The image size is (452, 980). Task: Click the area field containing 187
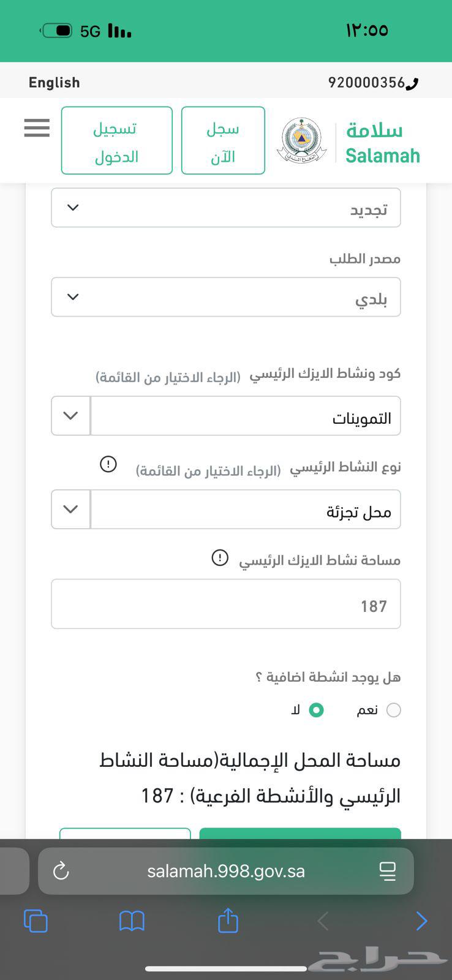point(225,604)
